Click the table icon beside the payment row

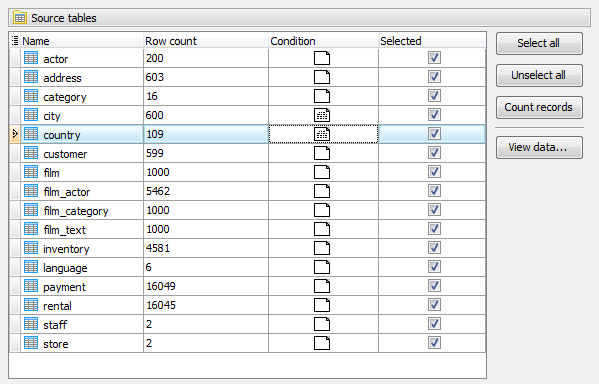pos(31,286)
